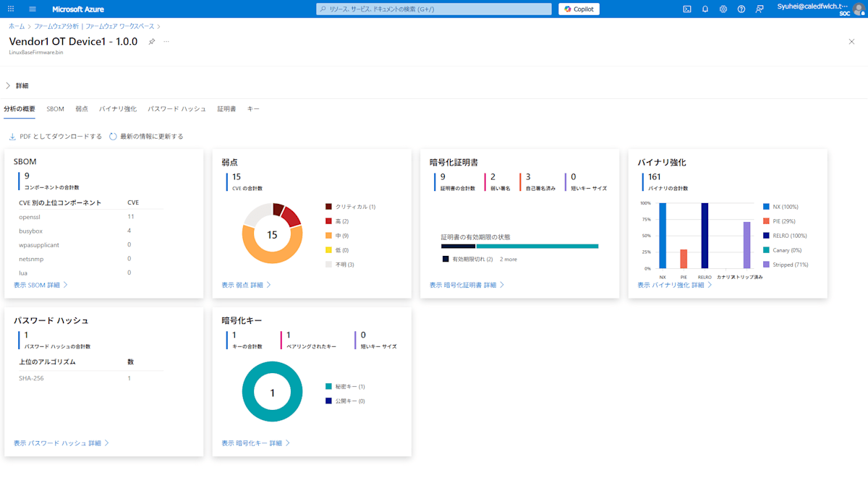This screenshot has height=488, width=868.
Task: Open Cloud Shell icon in header
Action: [x=687, y=9]
